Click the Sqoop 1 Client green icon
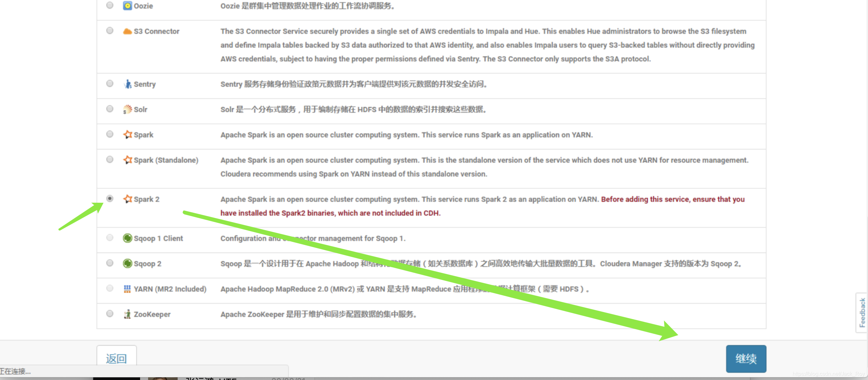 (x=127, y=238)
